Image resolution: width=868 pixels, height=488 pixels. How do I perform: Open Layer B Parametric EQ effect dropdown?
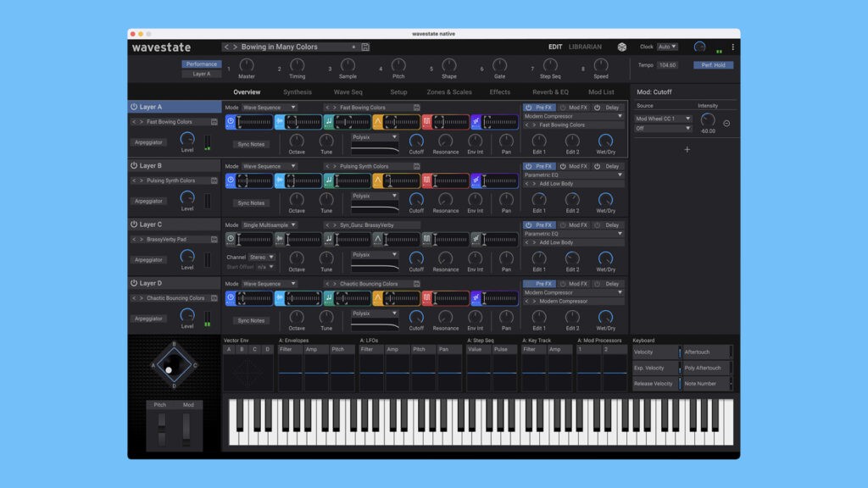pos(574,175)
